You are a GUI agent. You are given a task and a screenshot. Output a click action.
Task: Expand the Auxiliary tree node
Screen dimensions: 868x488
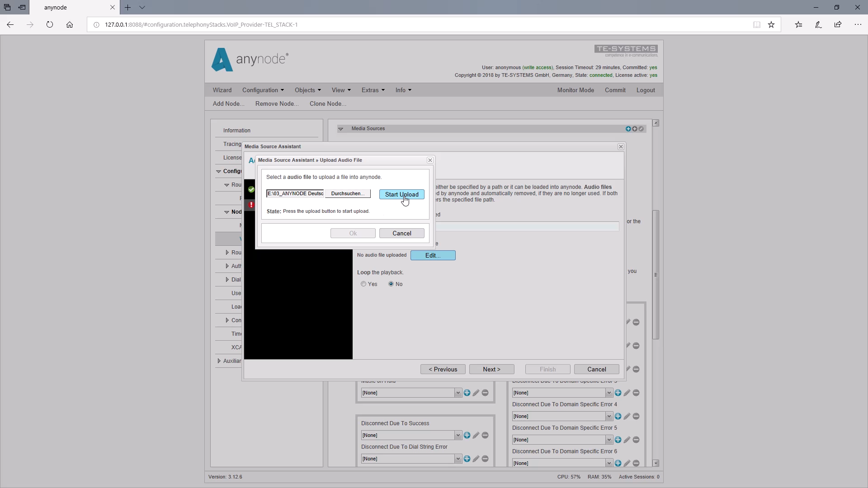coord(219,361)
